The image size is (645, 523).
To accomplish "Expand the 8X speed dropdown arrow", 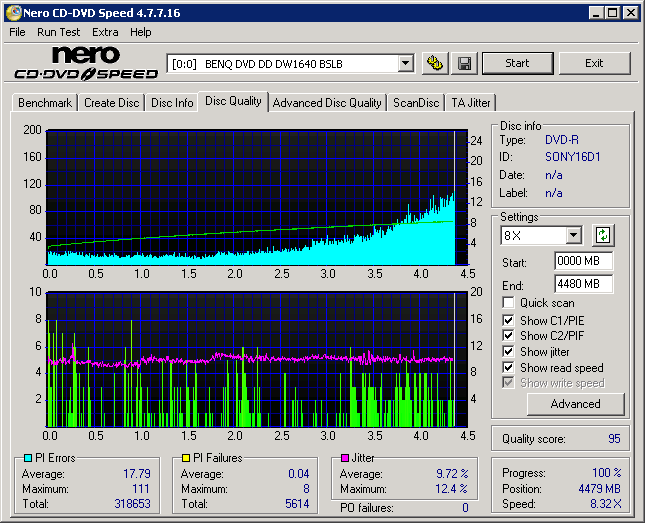I will 573,235.
